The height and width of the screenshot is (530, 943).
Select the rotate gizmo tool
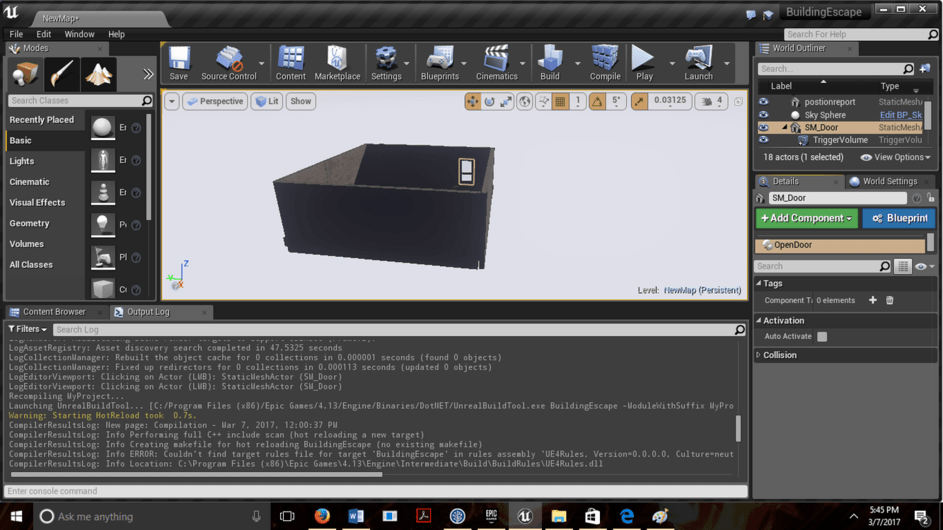click(489, 102)
